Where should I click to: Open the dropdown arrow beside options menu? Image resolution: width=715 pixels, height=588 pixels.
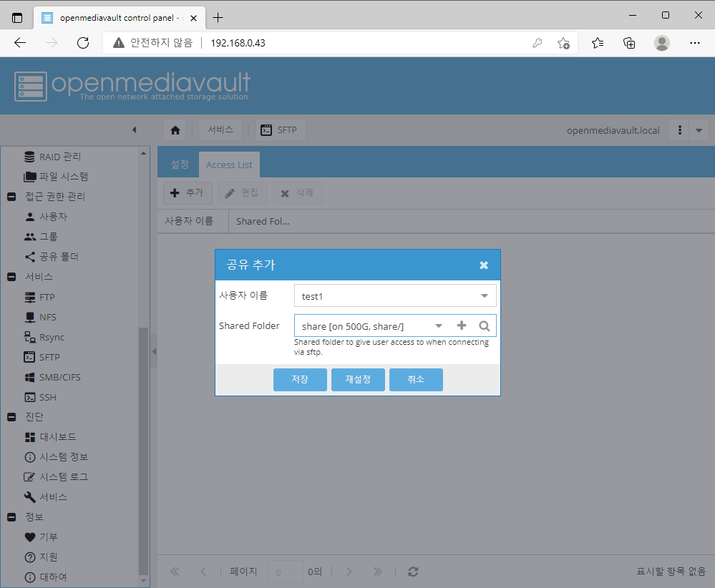[699, 130]
